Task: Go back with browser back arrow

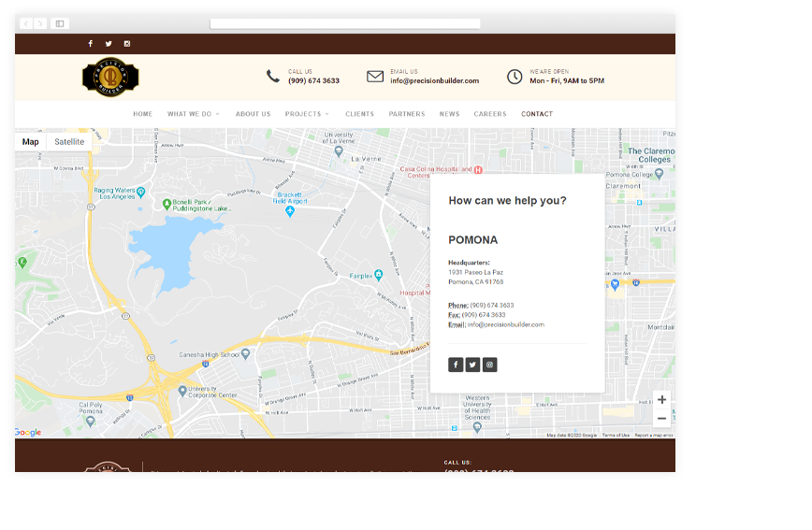Action: tap(26, 23)
